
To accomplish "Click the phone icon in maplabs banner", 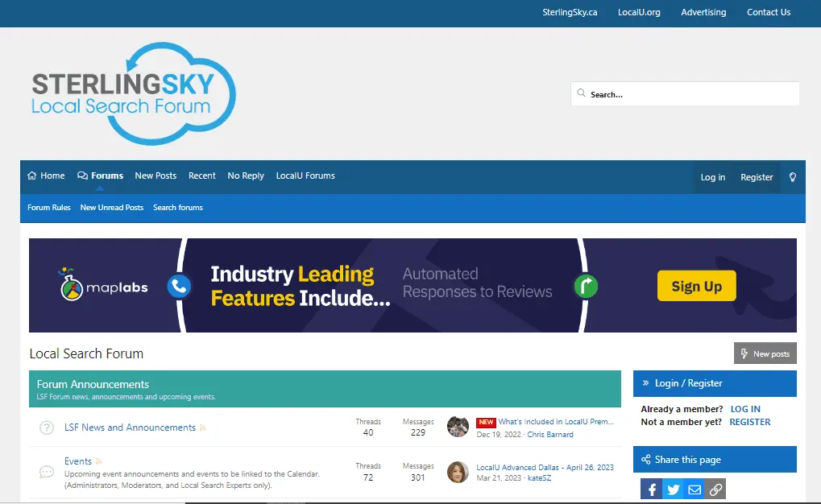I will pos(179,287).
